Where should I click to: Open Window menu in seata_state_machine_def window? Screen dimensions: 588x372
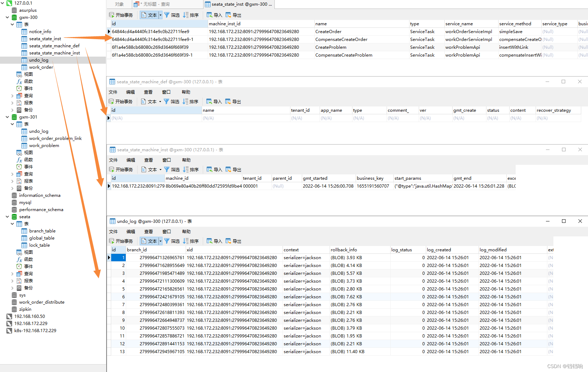[x=166, y=92]
